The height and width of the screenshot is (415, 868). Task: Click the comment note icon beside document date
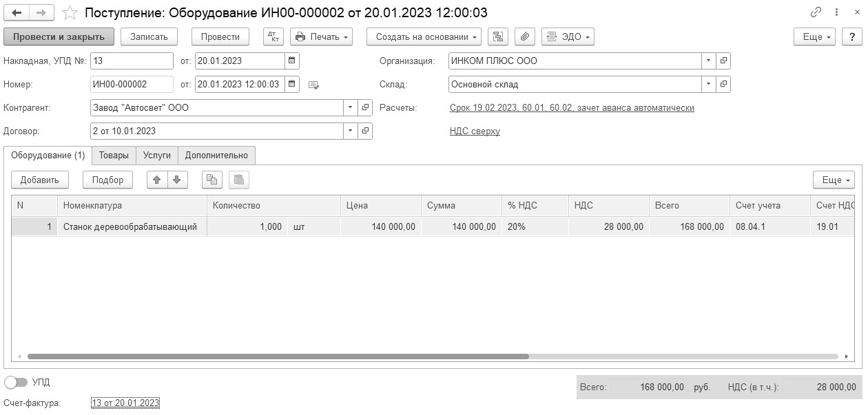click(313, 85)
